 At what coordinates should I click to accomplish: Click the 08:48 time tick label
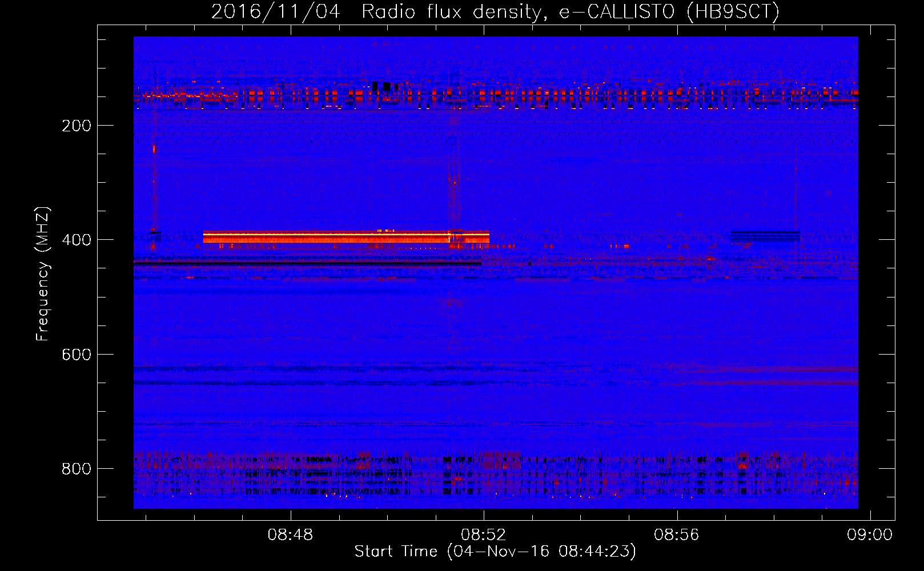click(291, 535)
